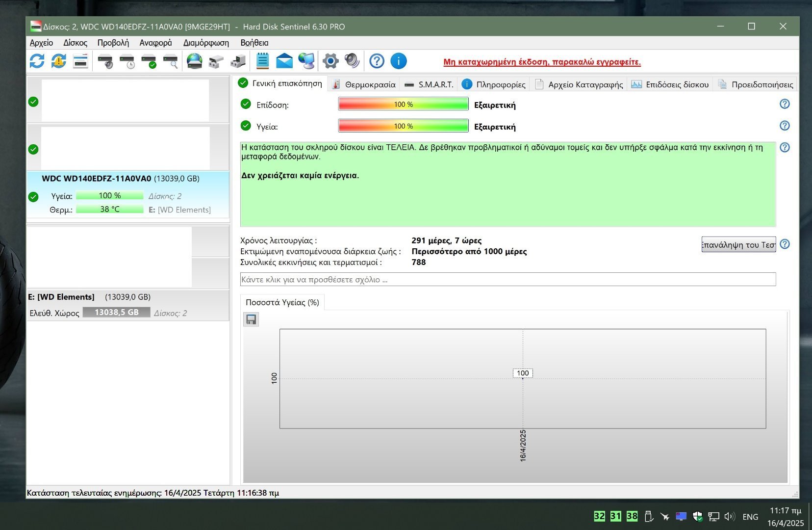Click the refresh icon with warning sign

click(59, 61)
